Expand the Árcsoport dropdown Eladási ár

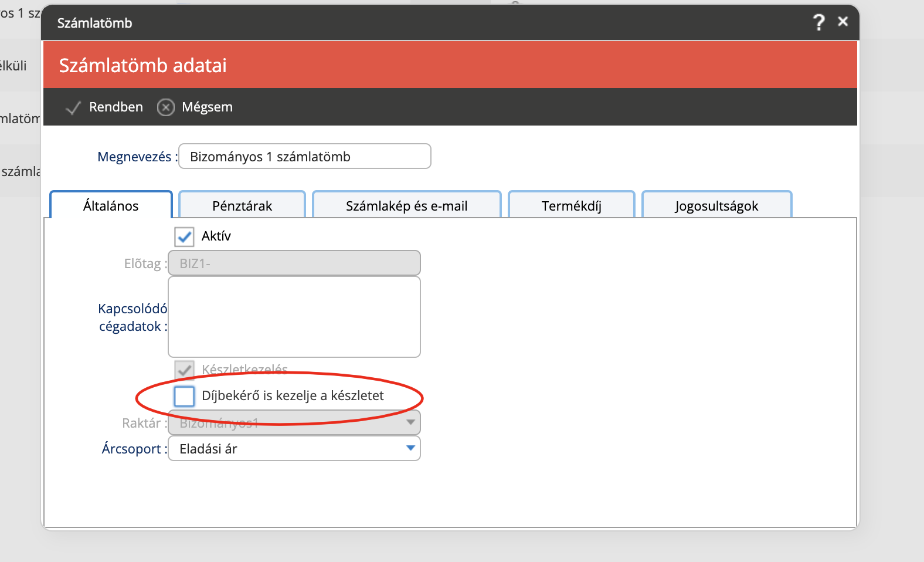tap(294, 449)
